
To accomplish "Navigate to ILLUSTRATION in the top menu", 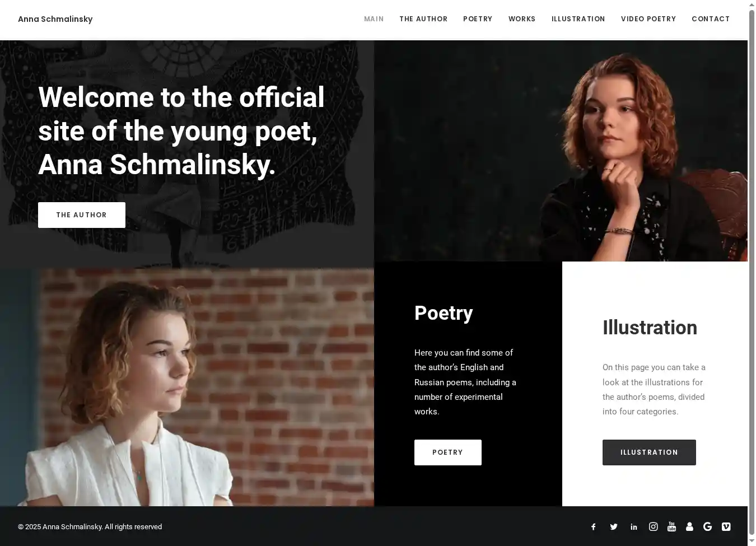I will [x=578, y=19].
